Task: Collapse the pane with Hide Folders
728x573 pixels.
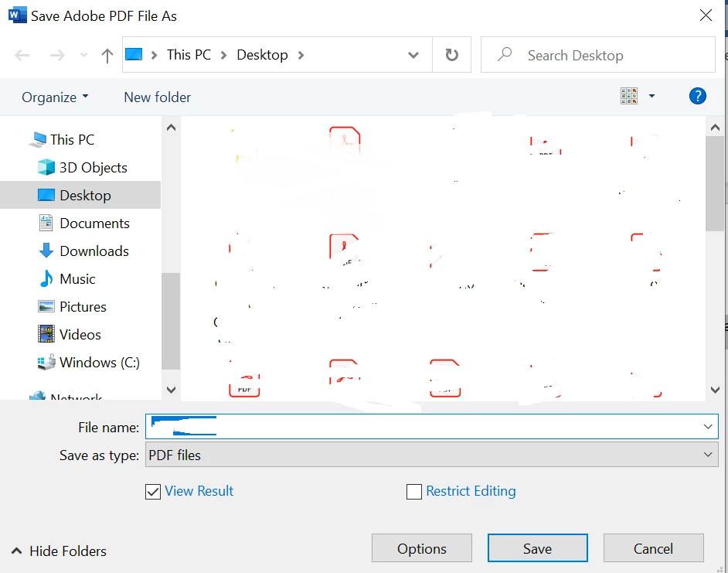Action: pos(59,551)
